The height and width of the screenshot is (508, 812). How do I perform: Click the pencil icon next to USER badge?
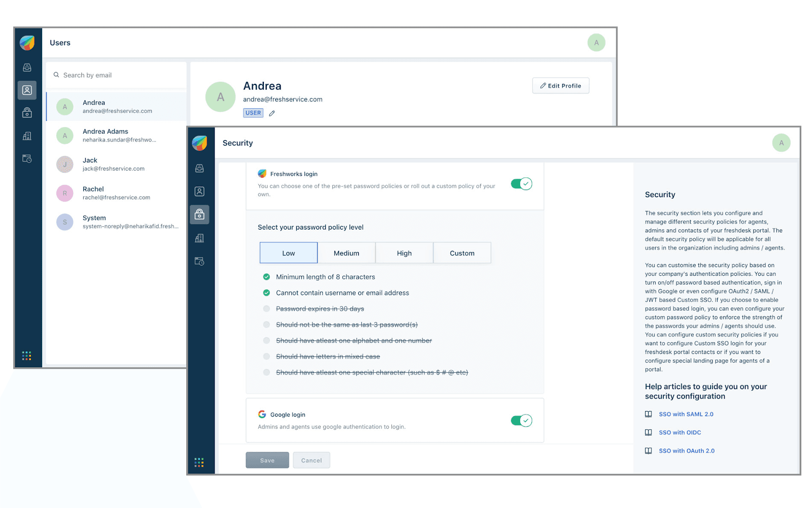coord(272,113)
